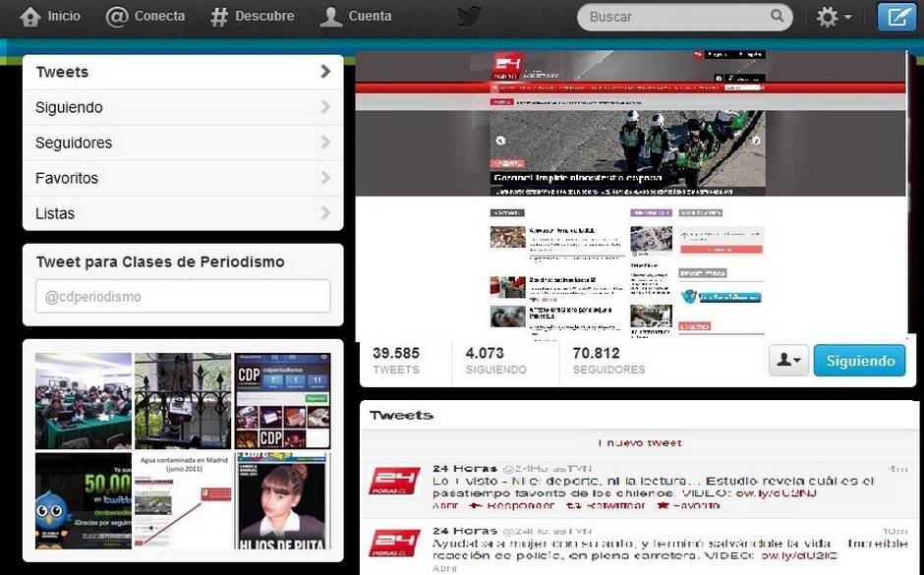Viewport: 924px width, 575px height.
Task: Open the Descubre hashtag section
Action: click(x=253, y=17)
